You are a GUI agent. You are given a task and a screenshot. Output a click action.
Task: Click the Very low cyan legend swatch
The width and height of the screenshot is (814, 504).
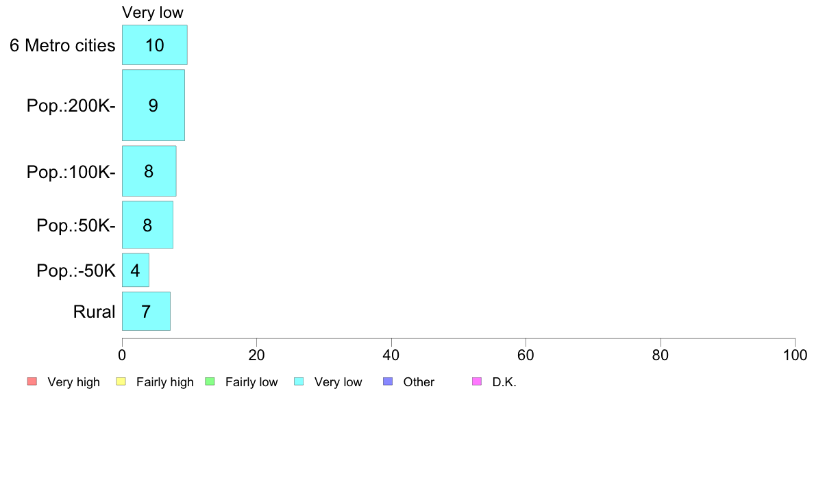(299, 381)
